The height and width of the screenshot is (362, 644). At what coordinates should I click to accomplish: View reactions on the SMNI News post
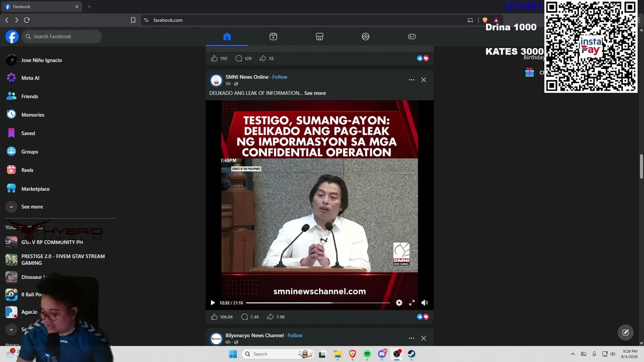point(423,317)
